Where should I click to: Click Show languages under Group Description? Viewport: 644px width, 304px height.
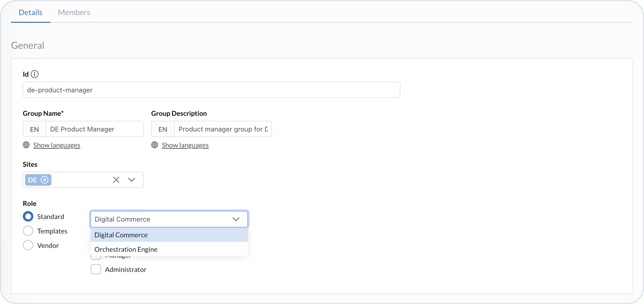pos(185,145)
